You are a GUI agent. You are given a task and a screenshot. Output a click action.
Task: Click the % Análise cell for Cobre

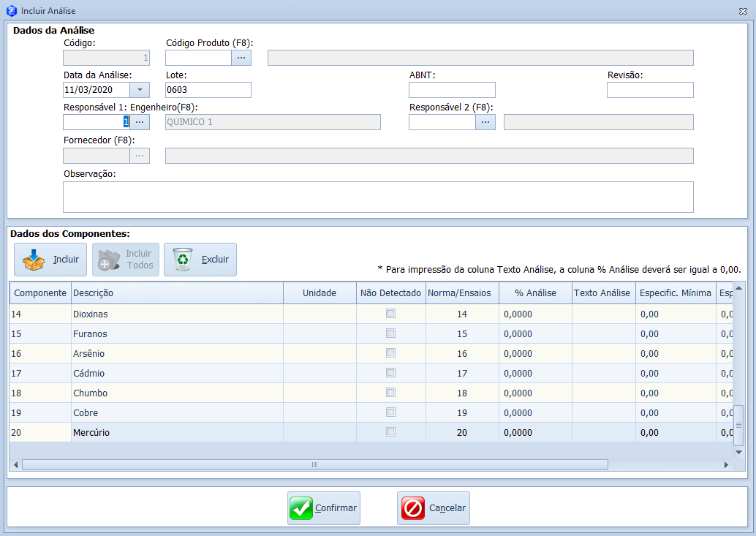tap(535, 412)
